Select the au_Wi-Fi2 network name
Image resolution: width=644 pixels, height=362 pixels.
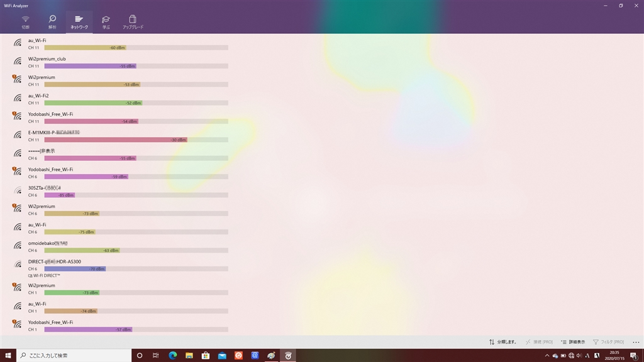[38, 96]
